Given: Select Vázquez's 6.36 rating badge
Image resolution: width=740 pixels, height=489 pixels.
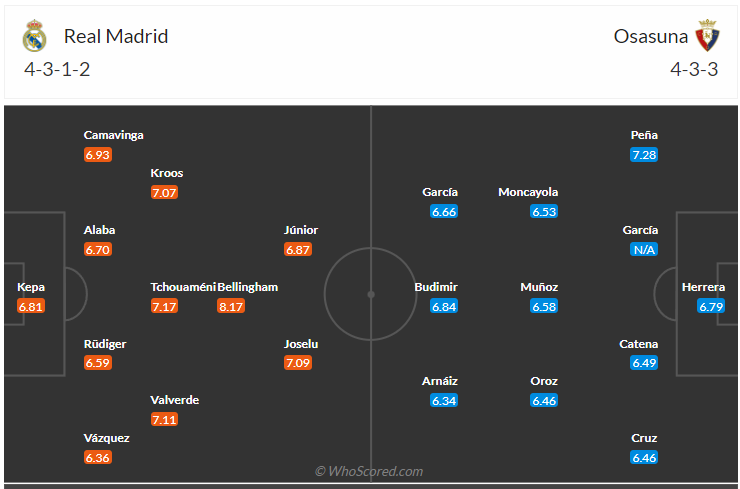Looking at the screenshot, I should pyautogui.click(x=98, y=457).
